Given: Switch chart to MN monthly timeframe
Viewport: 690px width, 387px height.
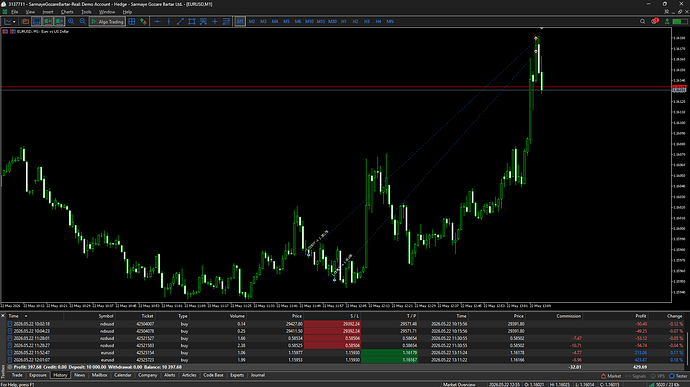Looking at the screenshot, I should point(390,21).
